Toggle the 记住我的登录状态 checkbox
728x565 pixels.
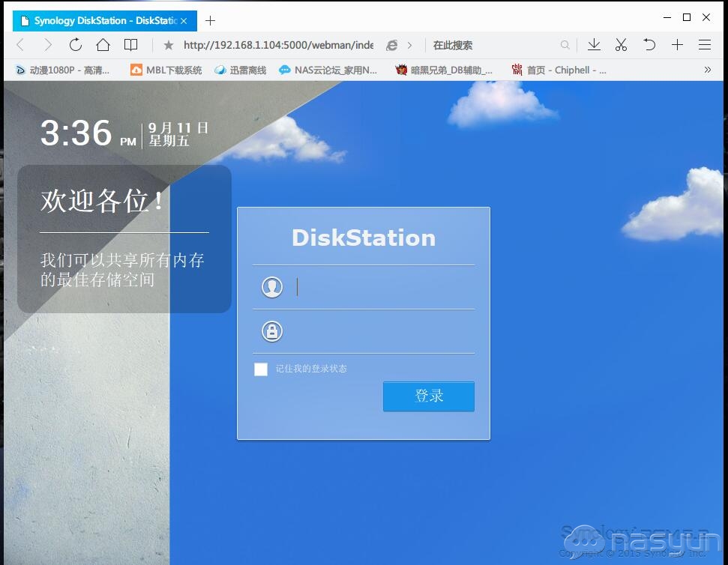pyautogui.click(x=261, y=369)
